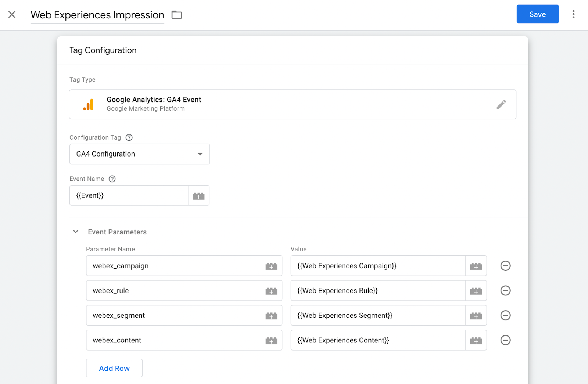Click the Event Name field containing {{Event}}
588x384 pixels.
(129, 195)
